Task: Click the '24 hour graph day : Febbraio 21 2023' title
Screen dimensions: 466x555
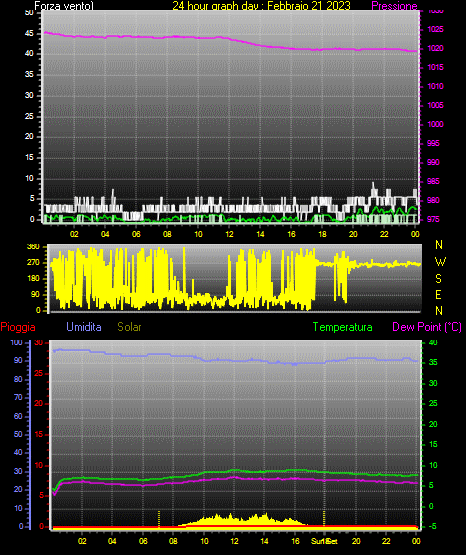Action: (x=261, y=5)
